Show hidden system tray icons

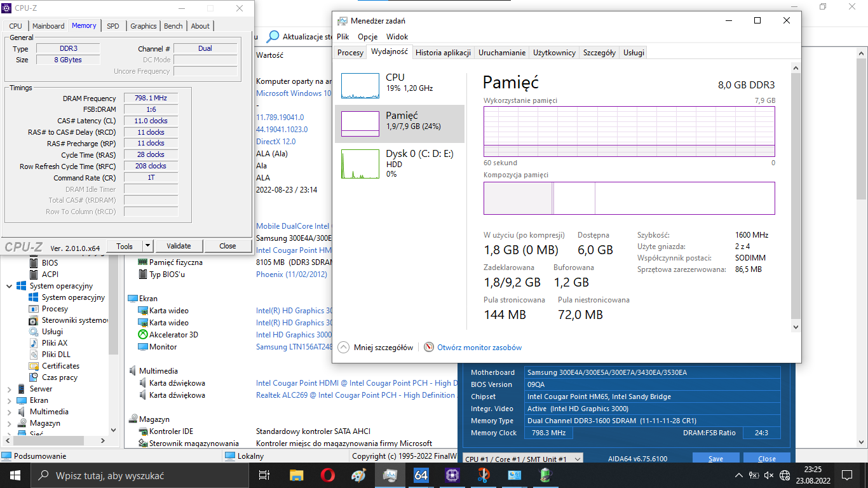pyautogui.click(x=738, y=475)
